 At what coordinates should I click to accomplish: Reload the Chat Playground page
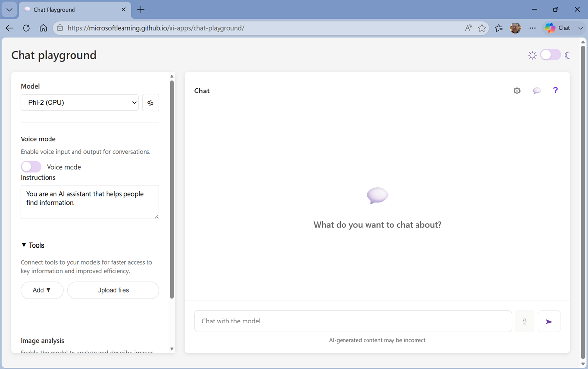[x=26, y=28]
